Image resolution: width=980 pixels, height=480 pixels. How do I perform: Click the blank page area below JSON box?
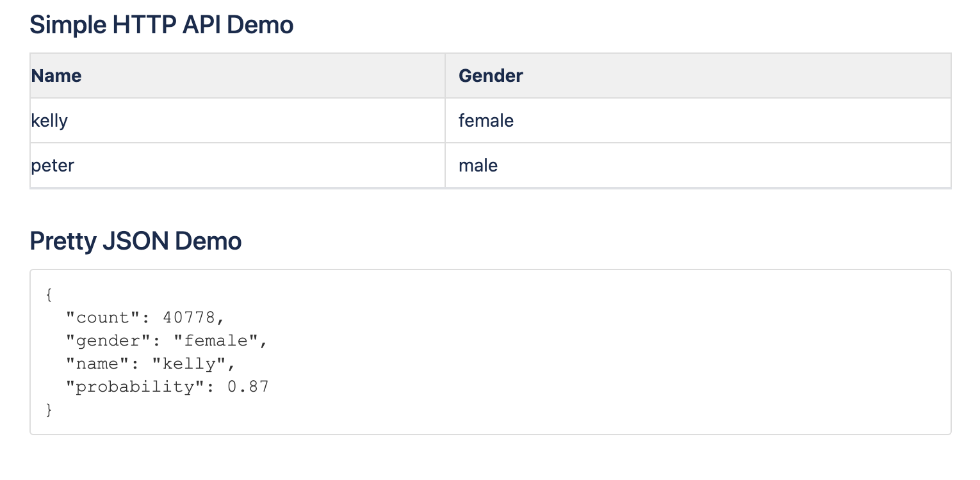(x=490, y=458)
